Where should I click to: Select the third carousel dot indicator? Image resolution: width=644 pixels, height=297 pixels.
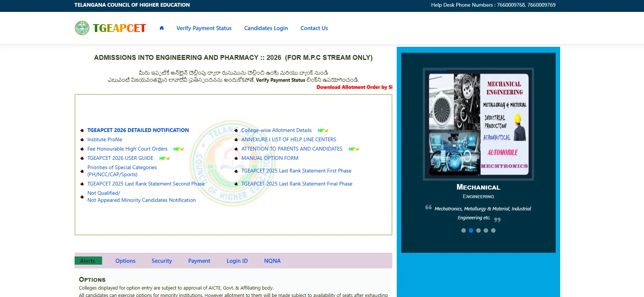478,230
